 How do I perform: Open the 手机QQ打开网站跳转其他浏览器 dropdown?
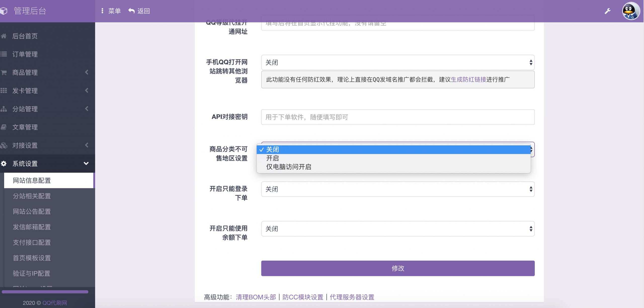[x=397, y=62]
